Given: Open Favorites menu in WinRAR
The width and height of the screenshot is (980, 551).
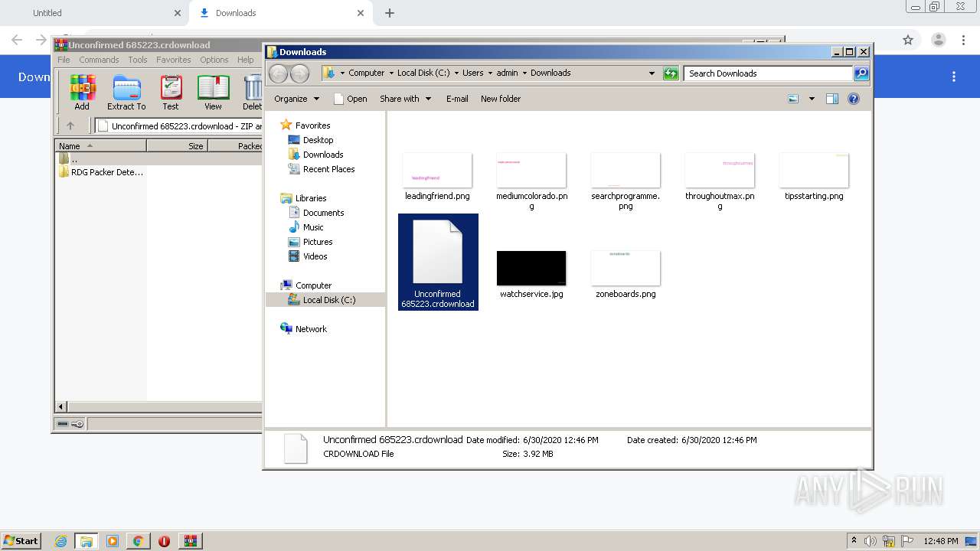Looking at the screenshot, I should (x=174, y=60).
